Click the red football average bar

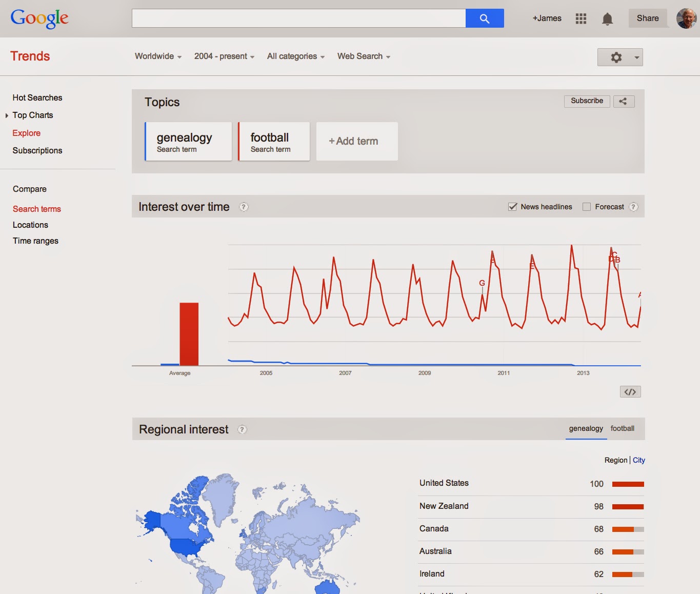tap(189, 334)
